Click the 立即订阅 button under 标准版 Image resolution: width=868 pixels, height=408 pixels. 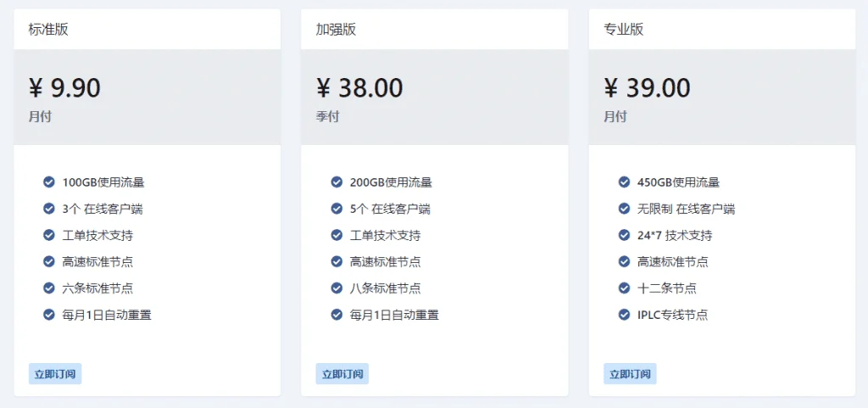point(55,374)
